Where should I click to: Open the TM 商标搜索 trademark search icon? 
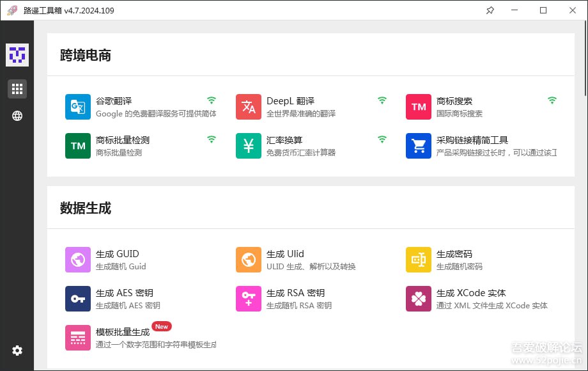tap(418, 107)
